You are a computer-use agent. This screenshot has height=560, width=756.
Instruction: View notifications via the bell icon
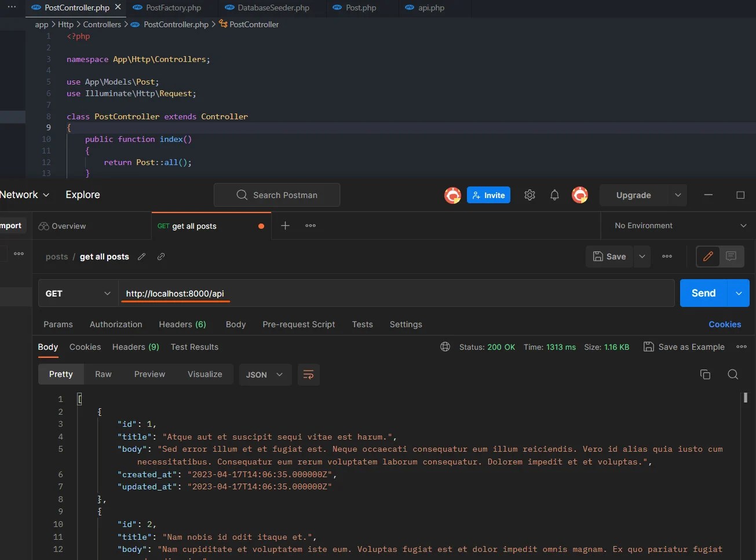[x=554, y=195]
